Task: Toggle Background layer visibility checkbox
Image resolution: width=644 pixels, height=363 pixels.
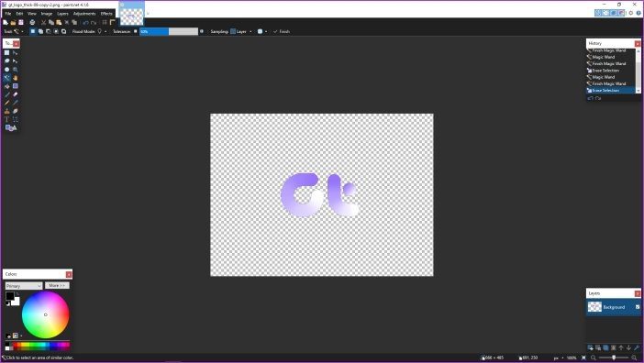Action: tap(638, 307)
